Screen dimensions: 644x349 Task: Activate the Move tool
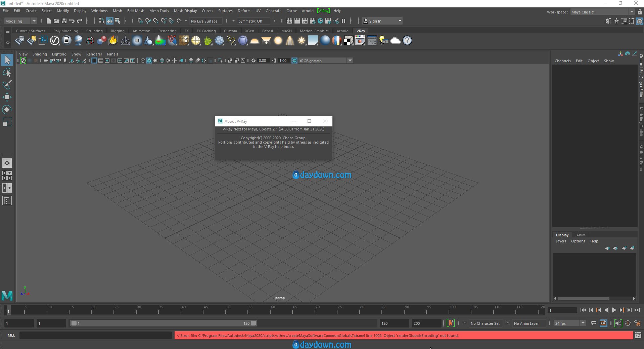(x=7, y=97)
